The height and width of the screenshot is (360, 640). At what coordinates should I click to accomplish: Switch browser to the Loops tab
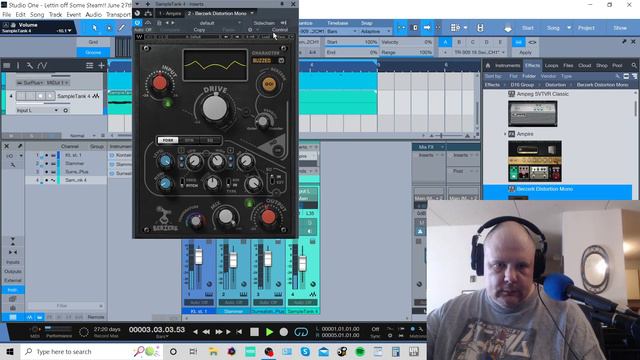[551, 65]
